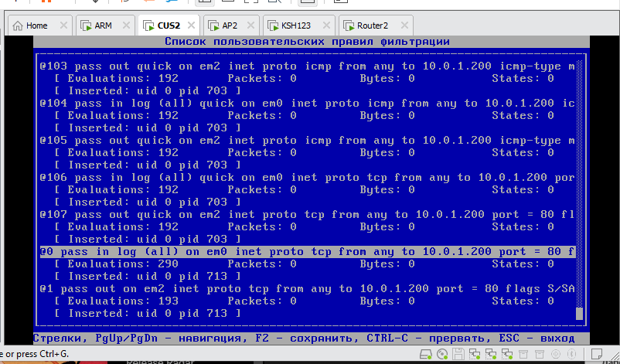This screenshot has width=620, height=364.
Task: Close the Router2 tab
Action: pyautogui.click(x=404, y=26)
